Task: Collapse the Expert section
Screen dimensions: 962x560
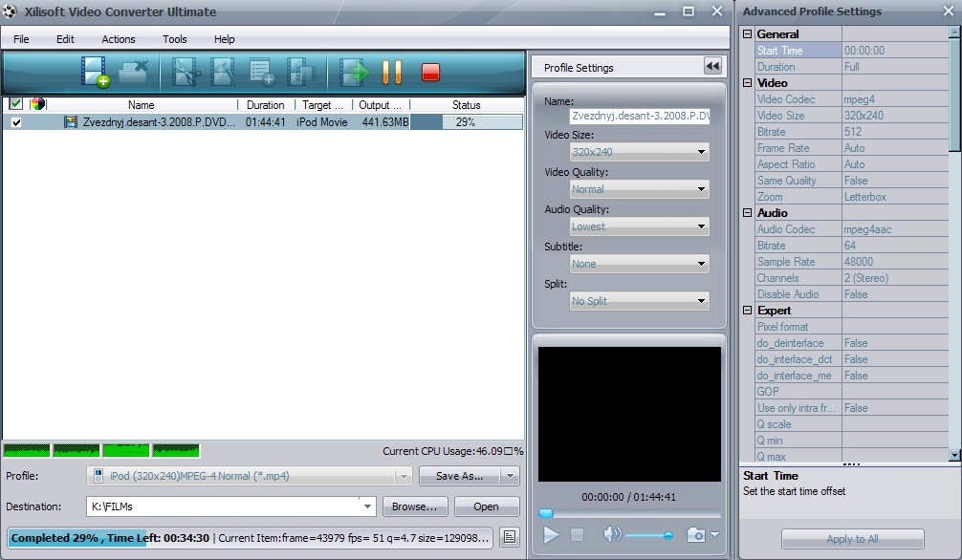Action: click(747, 310)
